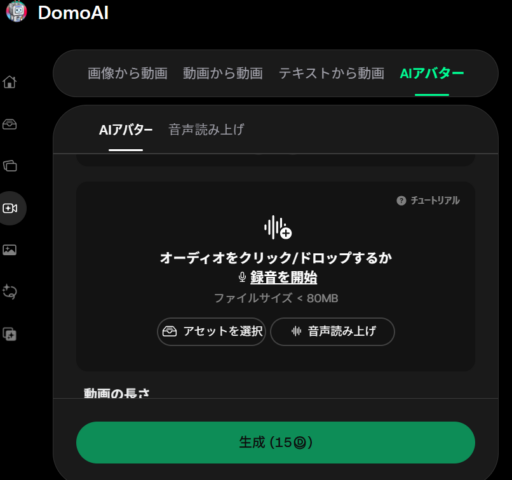Click the アセットを選択 button

(x=211, y=331)
